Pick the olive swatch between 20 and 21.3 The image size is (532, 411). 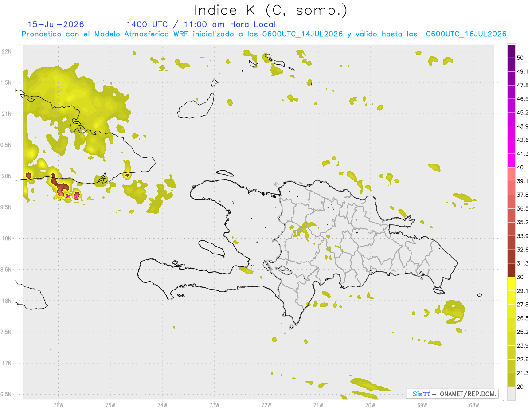(x=511, y=380)
